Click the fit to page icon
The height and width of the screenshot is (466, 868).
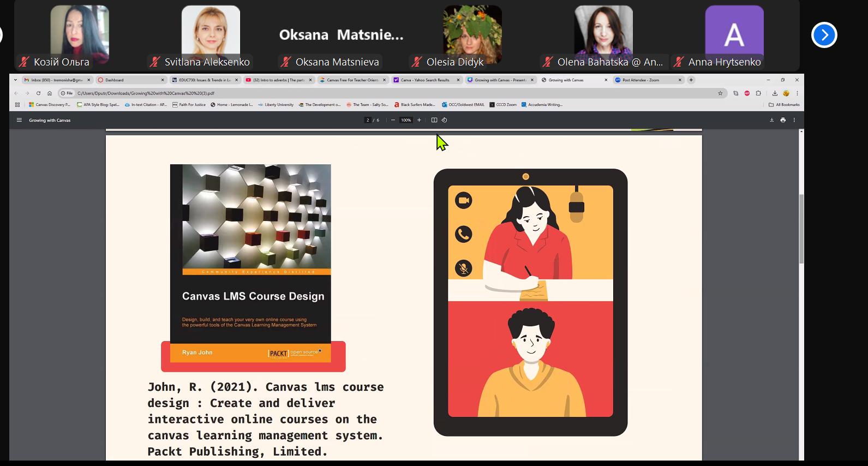pyautogui.click(x=434, y=120)
